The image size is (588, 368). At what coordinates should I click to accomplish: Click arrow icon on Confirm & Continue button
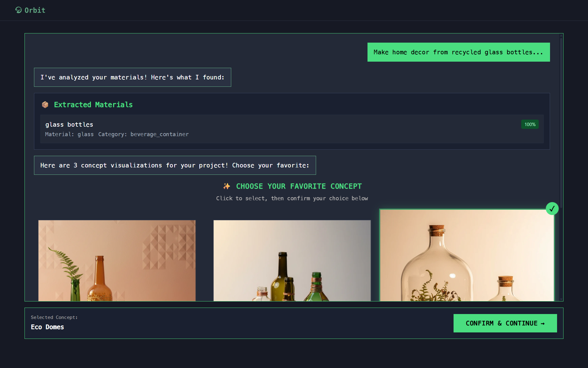(543, 324)
